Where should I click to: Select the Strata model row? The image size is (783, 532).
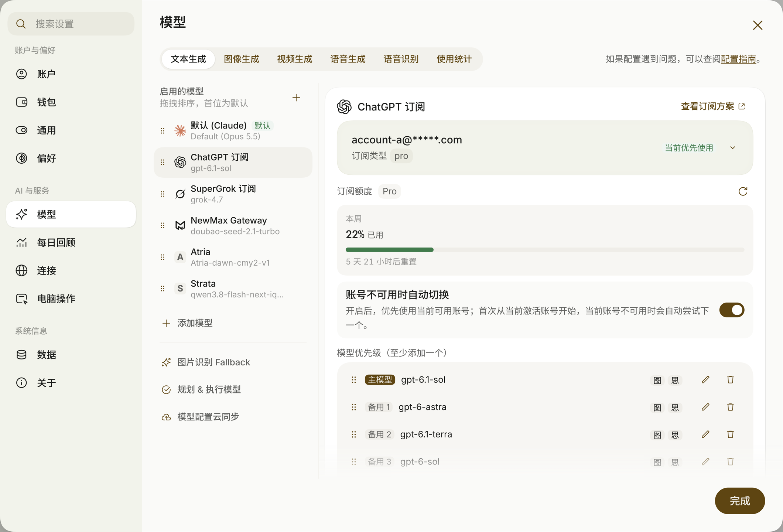click(x=233, y=289)
